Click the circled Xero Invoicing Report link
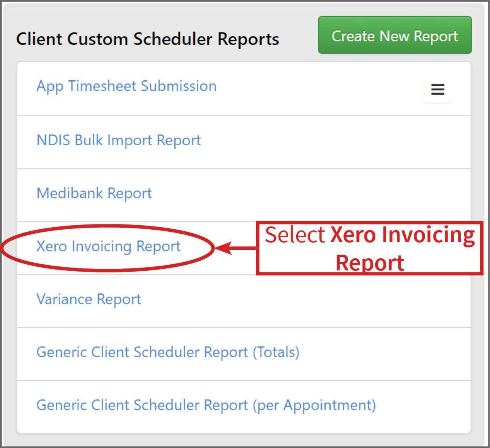The width and height of the screenshot is (490, 448). (x=108, y=246)
